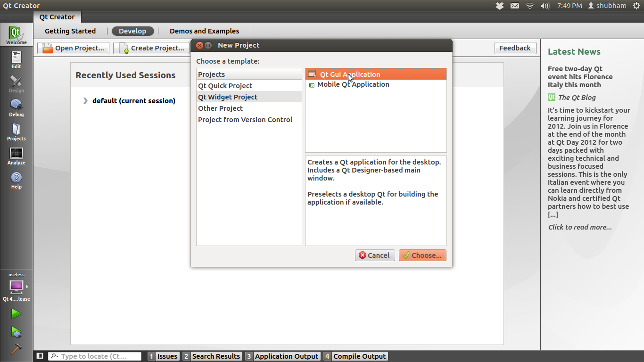Select Qt Quick Project category
Screen dimensions: 644x362
tap(249, 86)
